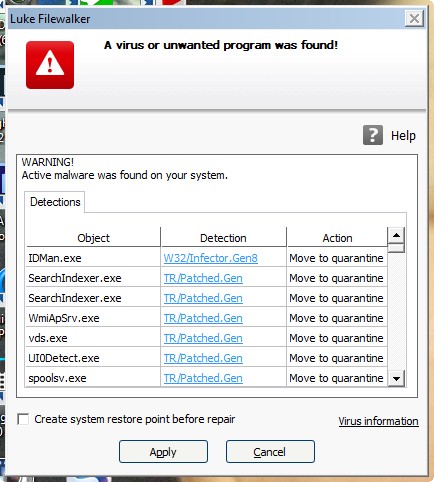Click the Object column header
Screen dimensions: 434x482
click(93, 238)
